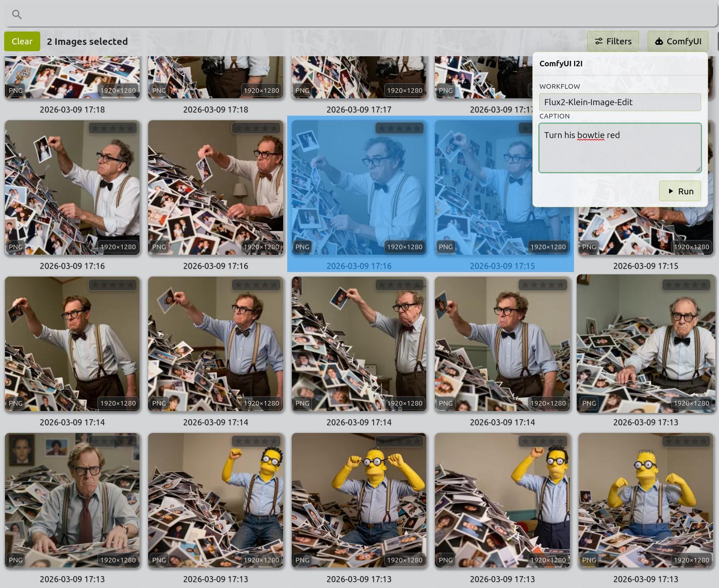This screenshot has height=588, width=719.
Task: Select seated elderly man with bowtie dated 17:13
Action: tap(645, 344)
